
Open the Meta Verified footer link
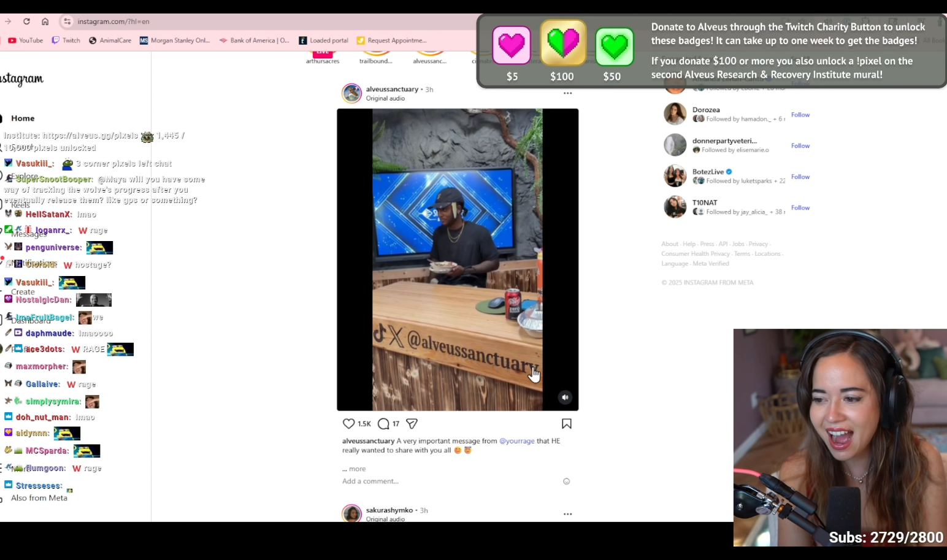711,264
